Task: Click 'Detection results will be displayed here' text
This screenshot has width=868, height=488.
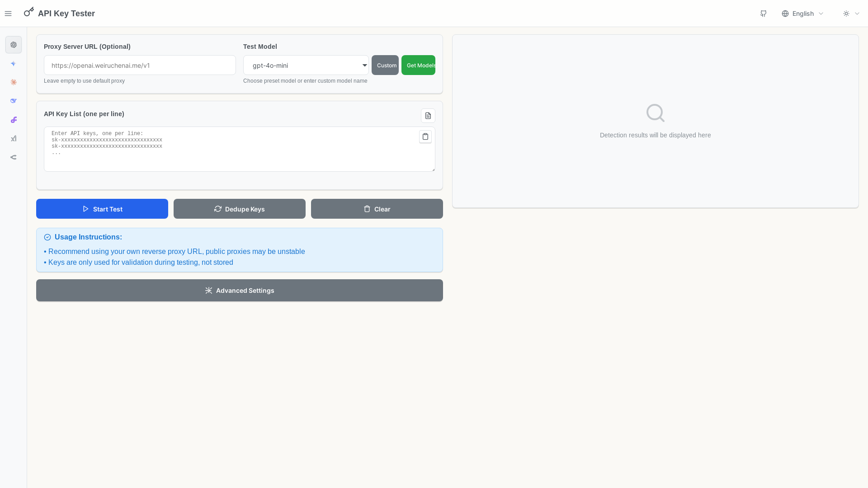Action: (x=655, y=135)
